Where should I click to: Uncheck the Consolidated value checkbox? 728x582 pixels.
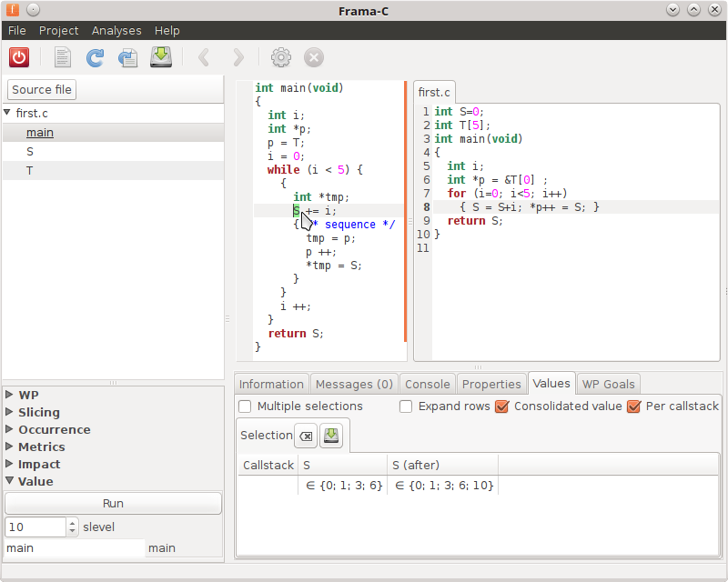click(x=502, y=406)
